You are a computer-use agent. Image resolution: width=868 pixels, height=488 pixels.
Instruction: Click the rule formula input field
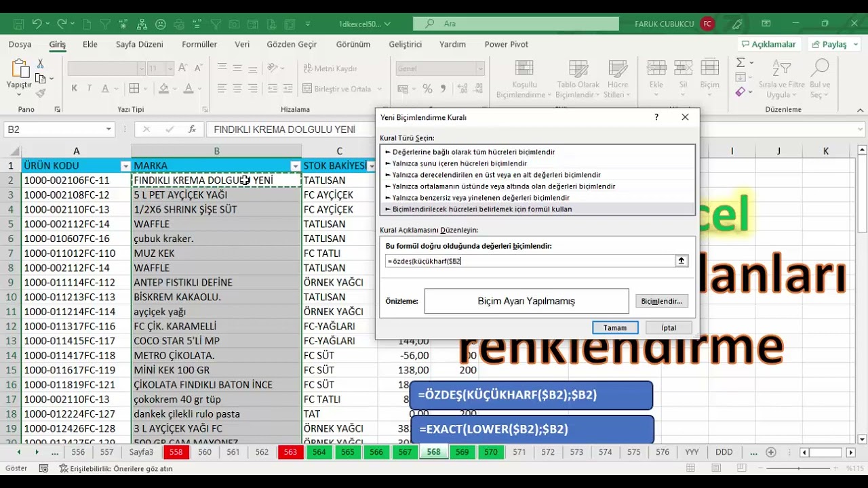[530, 261]
